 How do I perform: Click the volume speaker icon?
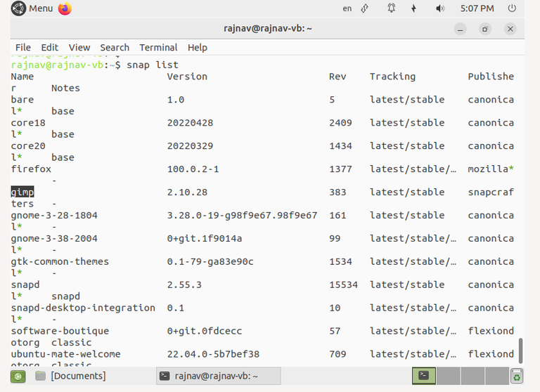click(439, 8)
